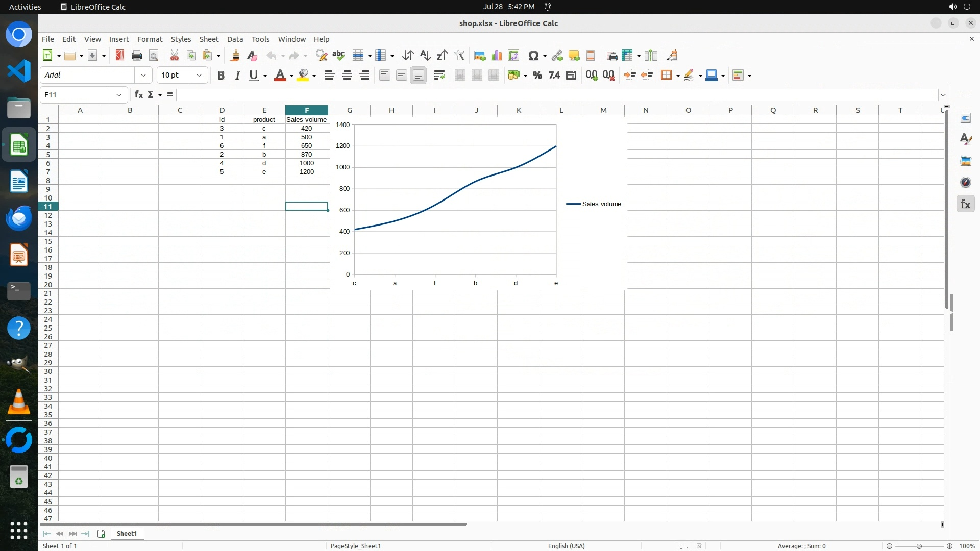This screenshot has height=551, width=980.
Task: Click Format as Percent icon
Action: point(537,76)
